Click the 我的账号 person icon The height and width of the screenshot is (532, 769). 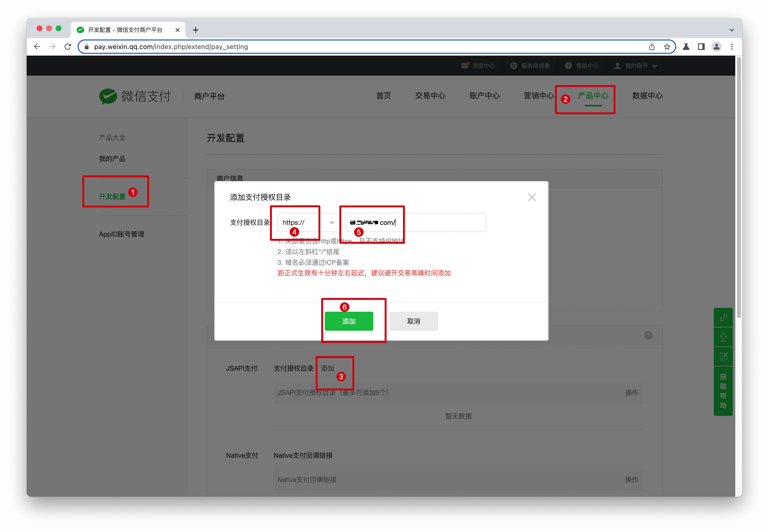[618, 65]
